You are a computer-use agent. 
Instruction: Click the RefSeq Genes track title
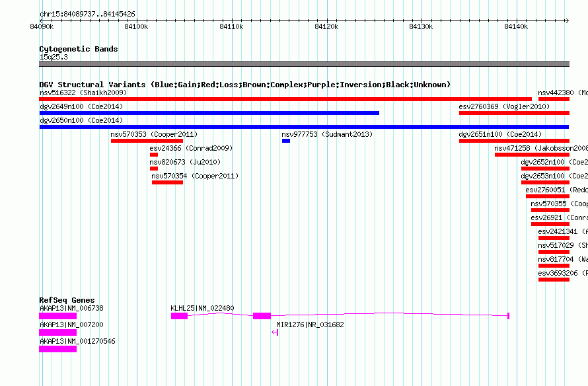coord(67,300)
